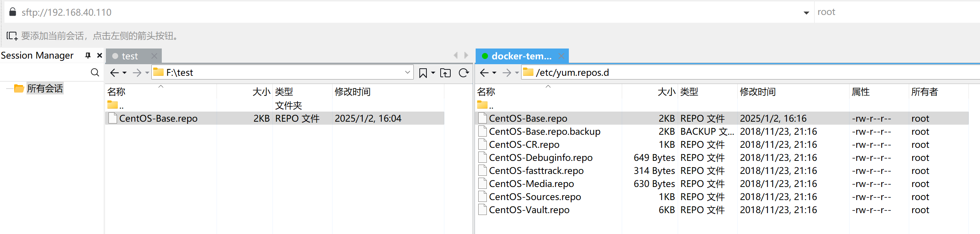
Task: Go back in remote /etc/yum.repos.d pane
Action: tap(484, 72)
